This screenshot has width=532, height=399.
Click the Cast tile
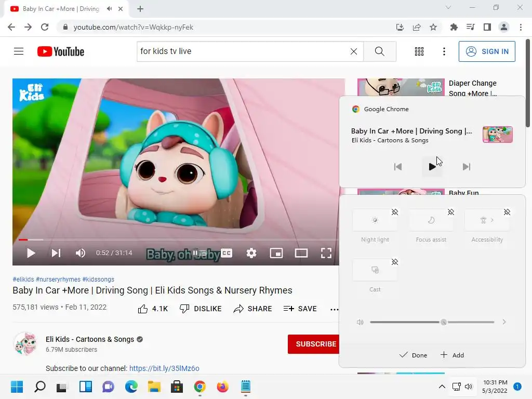(x=375, y=270)
